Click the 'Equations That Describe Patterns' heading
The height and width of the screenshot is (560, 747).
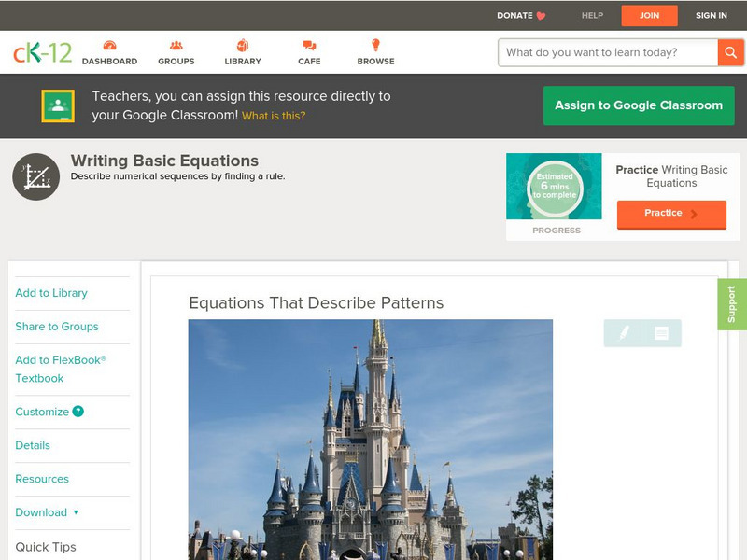pos(317,302)
